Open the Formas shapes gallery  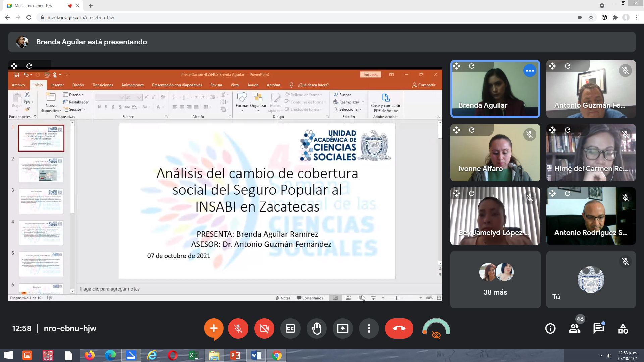point(242,102)
